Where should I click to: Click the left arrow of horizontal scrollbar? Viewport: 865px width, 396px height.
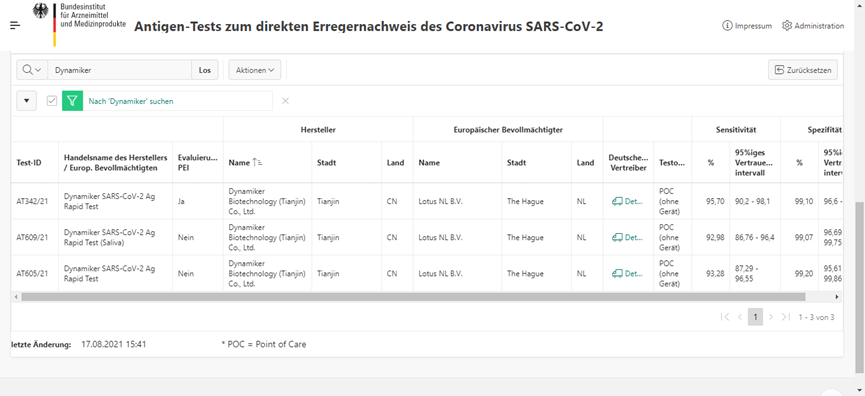(x=15, y=297)
